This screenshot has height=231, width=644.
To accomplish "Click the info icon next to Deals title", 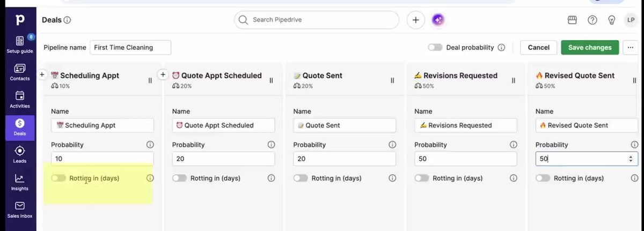I will (67, 20).
